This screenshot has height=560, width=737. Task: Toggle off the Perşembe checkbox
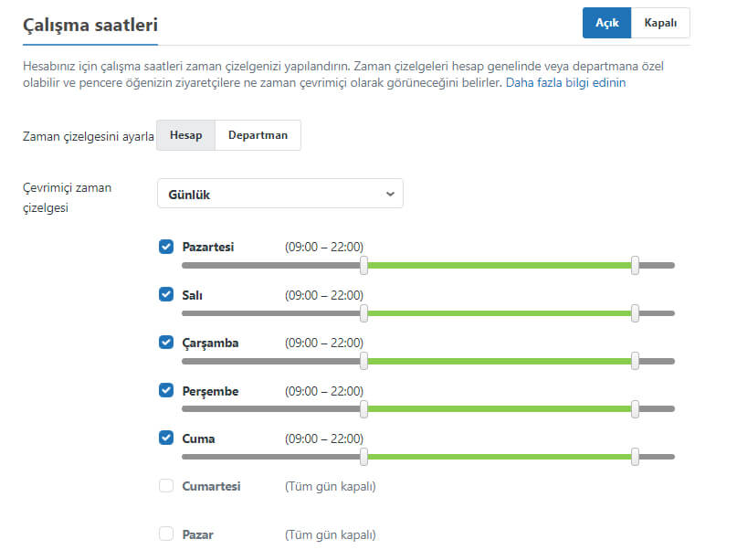click(166, 390)
